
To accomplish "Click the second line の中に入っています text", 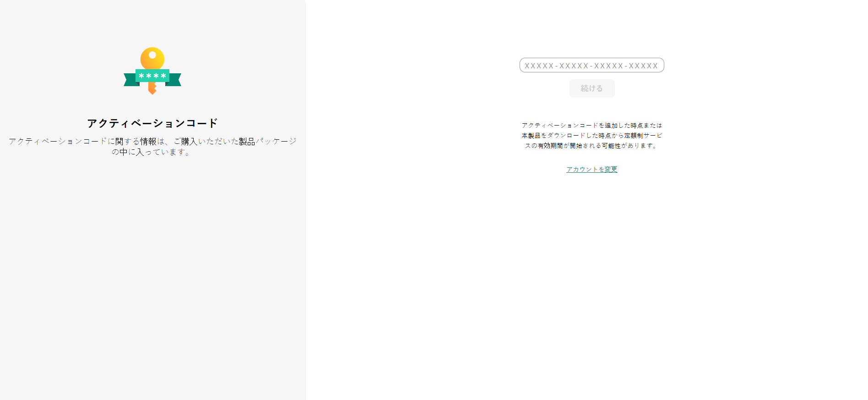I will point(151,152).
